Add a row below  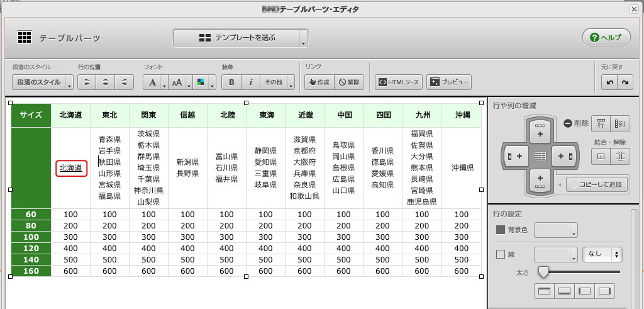coord(540,181)
